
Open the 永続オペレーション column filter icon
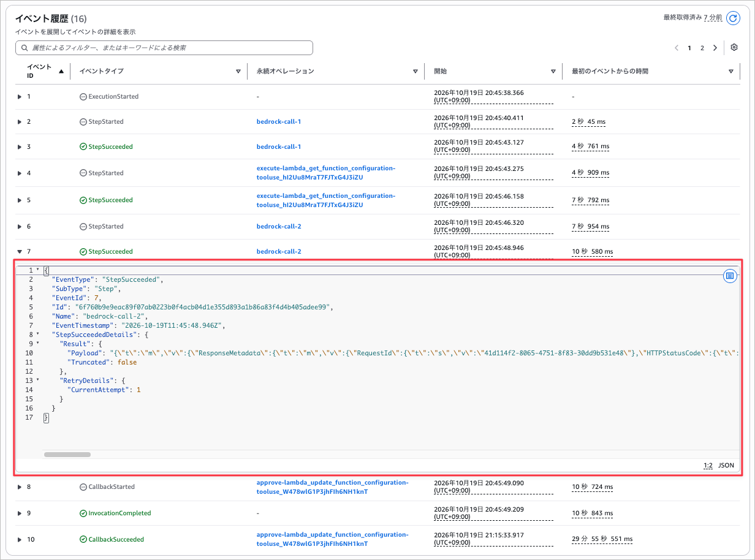pyautogui.click(x=415, y=71)
